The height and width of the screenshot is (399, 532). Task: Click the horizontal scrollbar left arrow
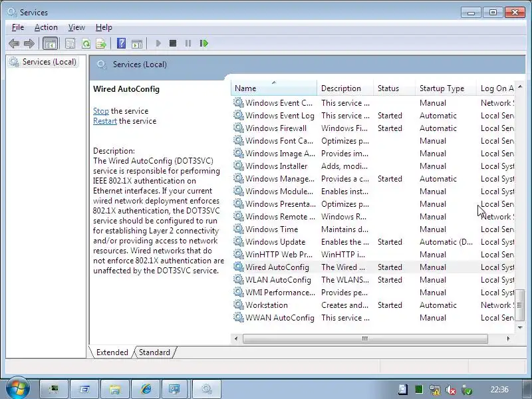236,338
